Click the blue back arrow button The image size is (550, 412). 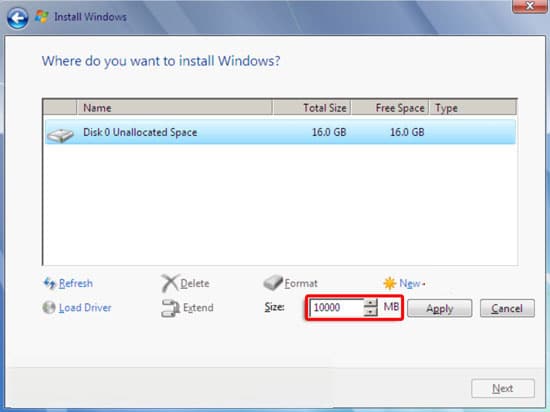[x=17, y=18]
